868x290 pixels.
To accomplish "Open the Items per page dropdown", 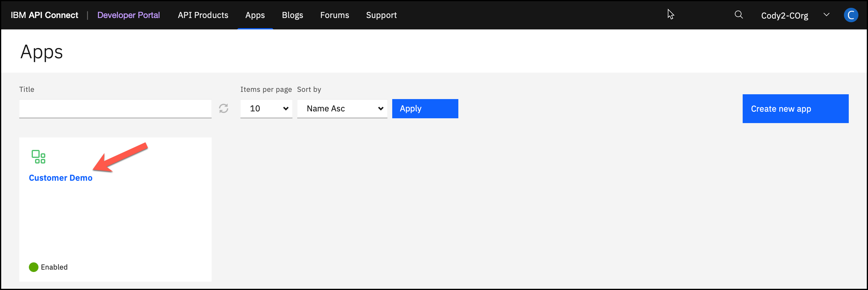I will (266, 109).
